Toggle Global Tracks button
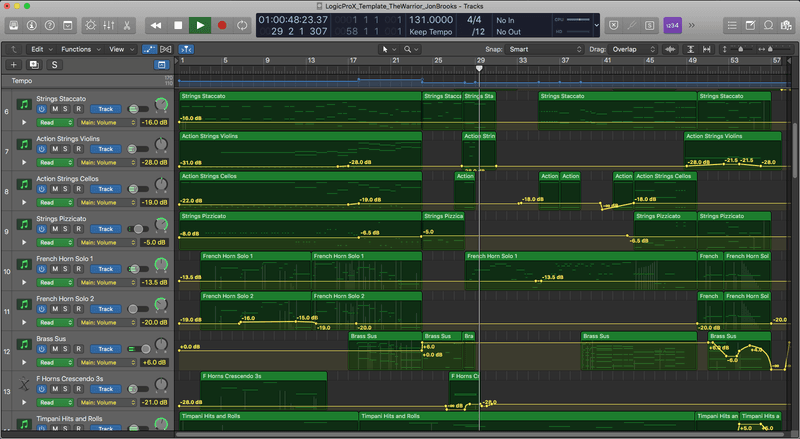This screenshot has height=439, width=800. (161, 64)
